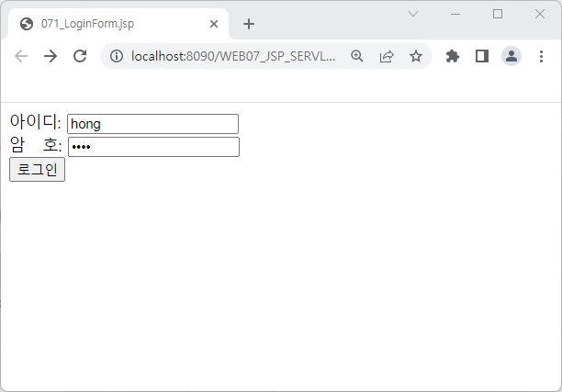Open Chrome's three-dot menu
Screen dimensions: 562x392
coord(541,56)
